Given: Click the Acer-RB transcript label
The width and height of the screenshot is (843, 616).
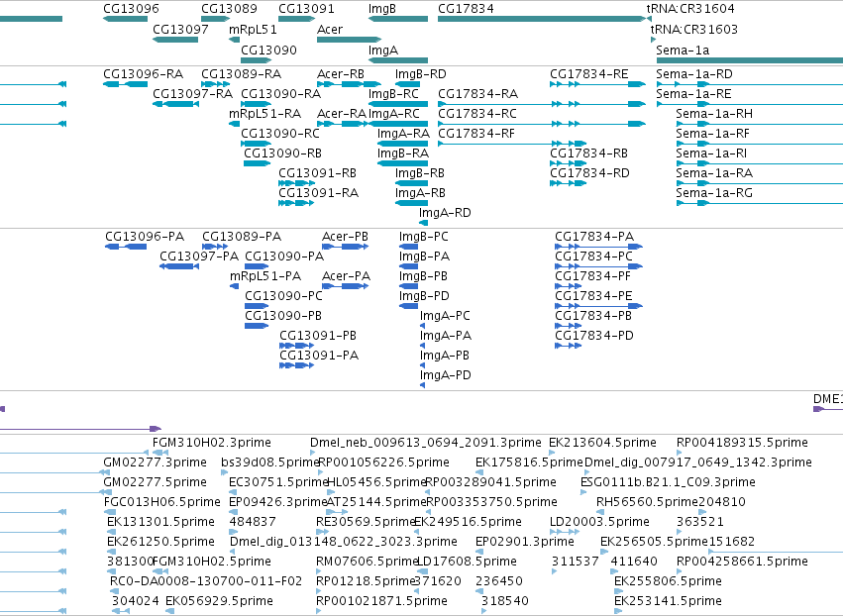Looking at the screenshot, I should [x=341, y=73].
